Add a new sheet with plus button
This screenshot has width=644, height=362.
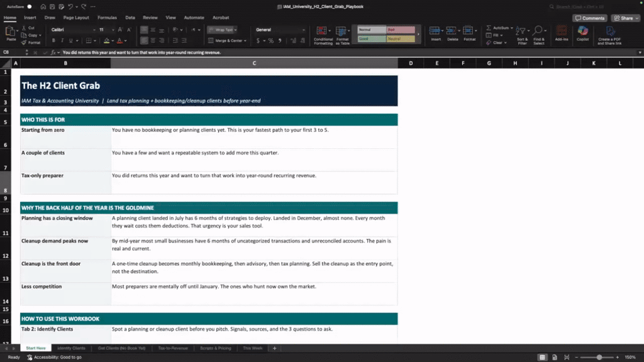point(274,348)
